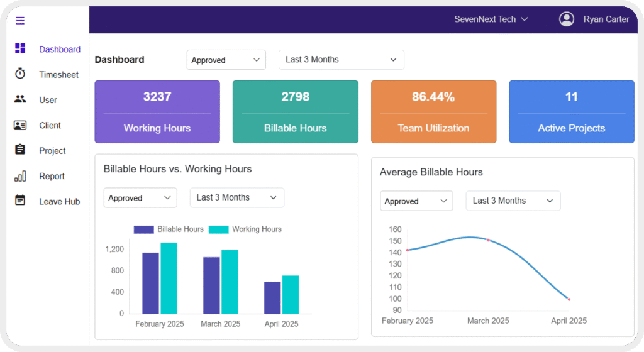644x352 pixels.
Task: Open Last 3 Months dropdown in bar chart card
Action: [x=237, y=198]
